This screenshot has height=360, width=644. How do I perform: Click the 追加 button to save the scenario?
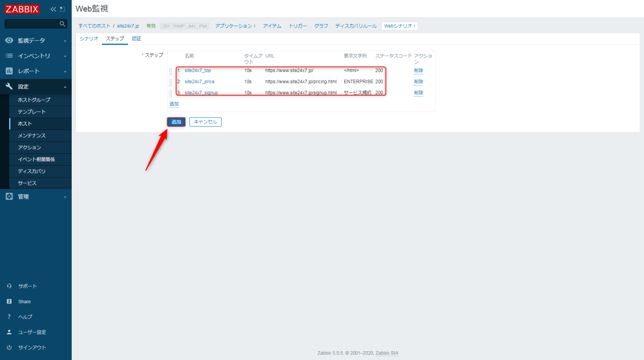pyautogui.click(x=176, y=122)
